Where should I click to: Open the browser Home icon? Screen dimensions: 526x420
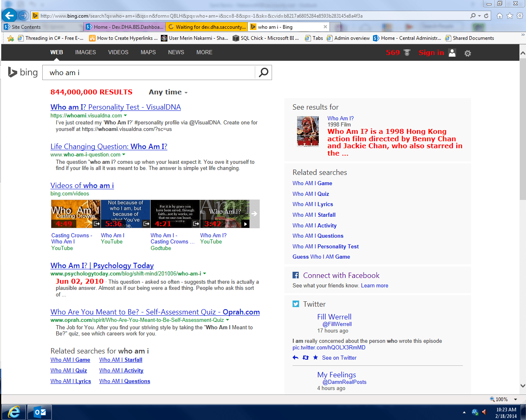pos(499,16)
